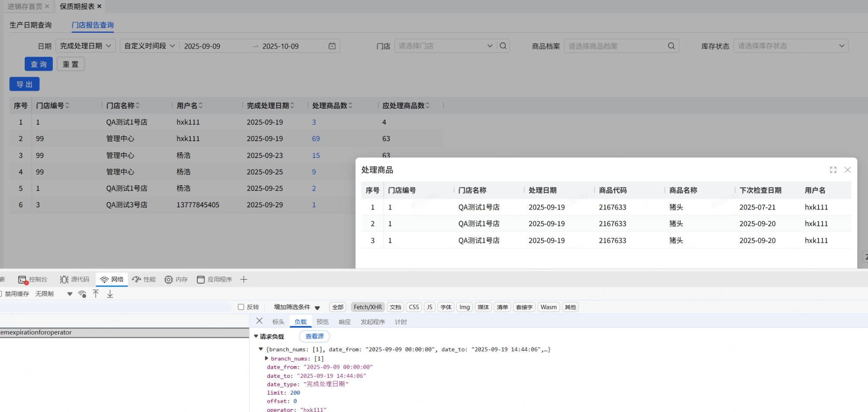This screenshot has height=412, width=868.
Task: Sort by 处理商品数 column
Action: (350, 106)
